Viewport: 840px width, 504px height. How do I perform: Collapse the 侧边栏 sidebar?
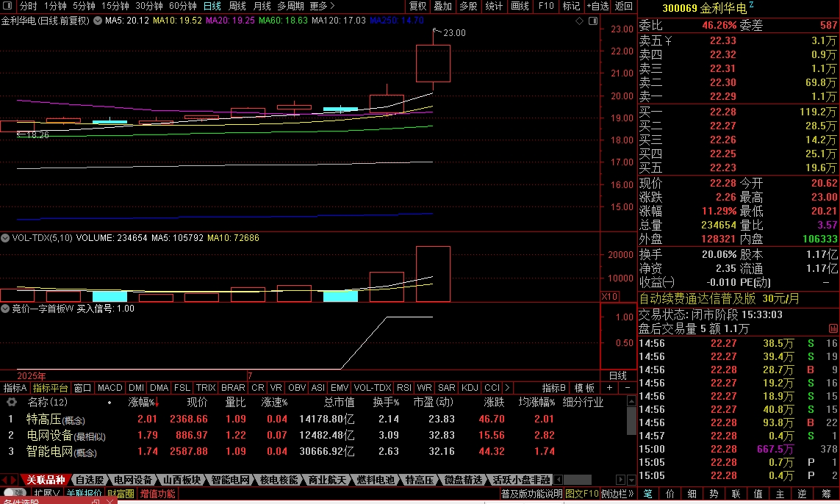coord(617,493)
